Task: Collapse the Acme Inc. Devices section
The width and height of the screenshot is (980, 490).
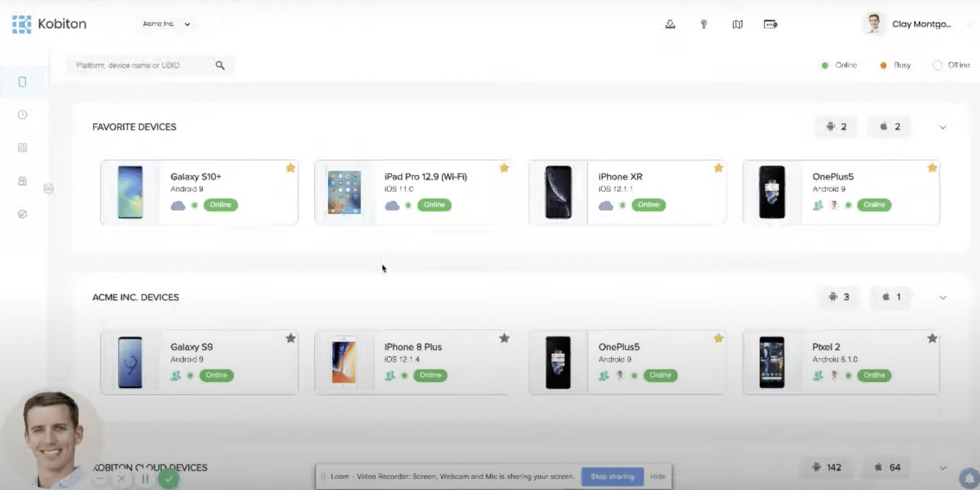Action: pyautogui.click(x=943, y=298)
